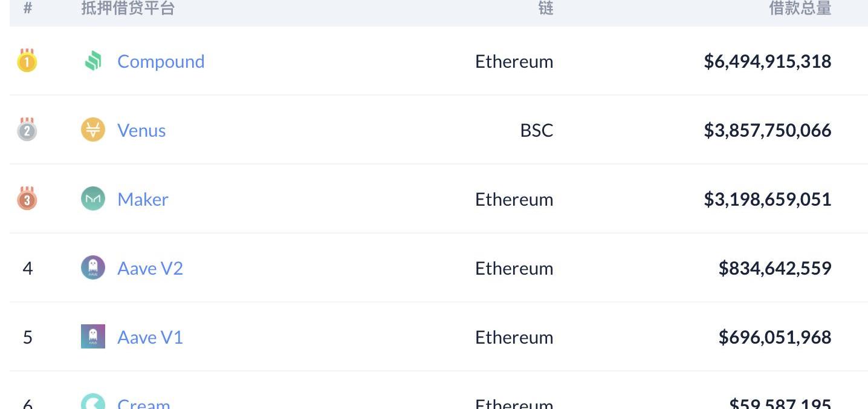Select Compound's $6,494,915,318 borrow value

tap(768, 61)
